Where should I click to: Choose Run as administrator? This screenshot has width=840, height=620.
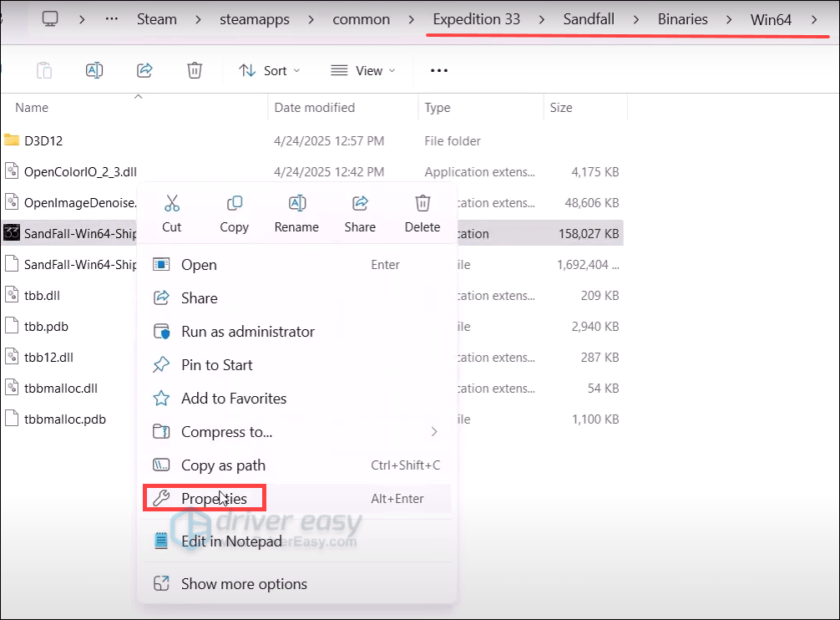point(247,332)
